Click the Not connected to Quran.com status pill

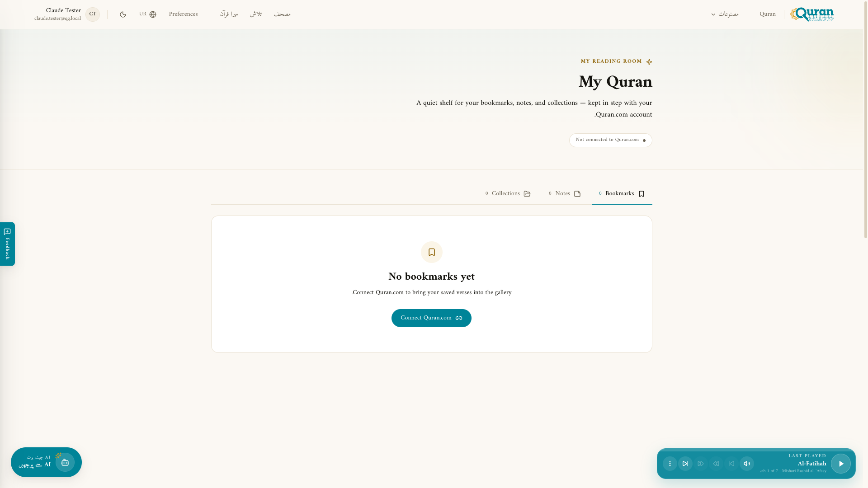pyautogui.click(x=611, y=140)
